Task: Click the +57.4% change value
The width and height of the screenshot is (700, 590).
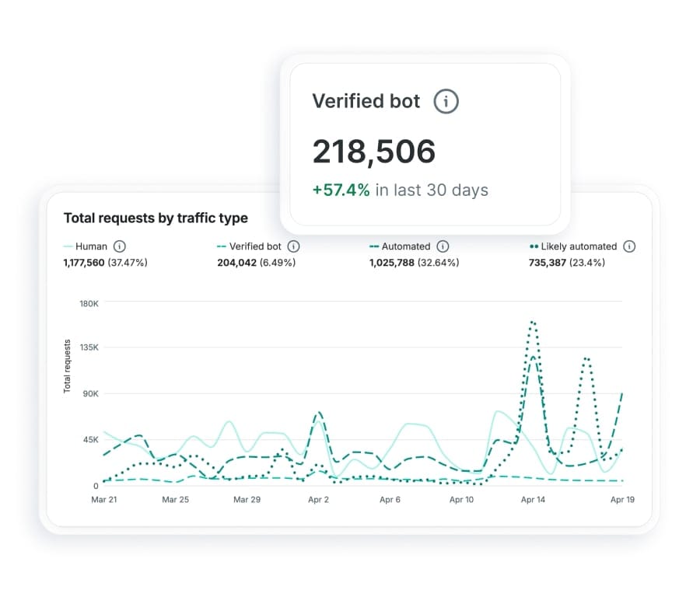Action: coord(341,190)
